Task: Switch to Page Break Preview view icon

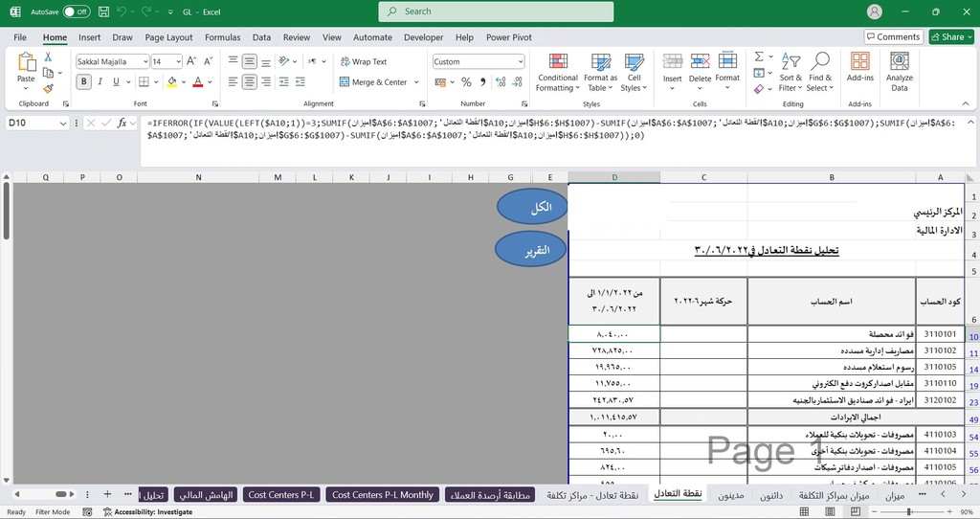Action: [855, 512]
